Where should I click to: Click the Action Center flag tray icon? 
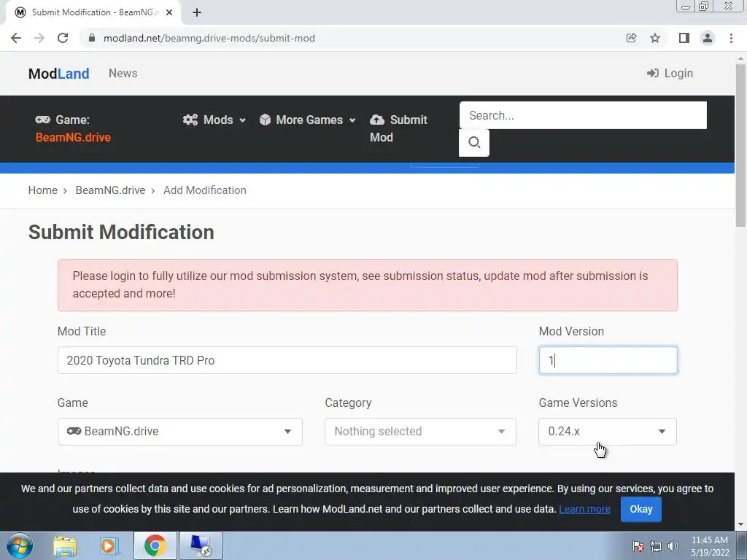[638, 546]
